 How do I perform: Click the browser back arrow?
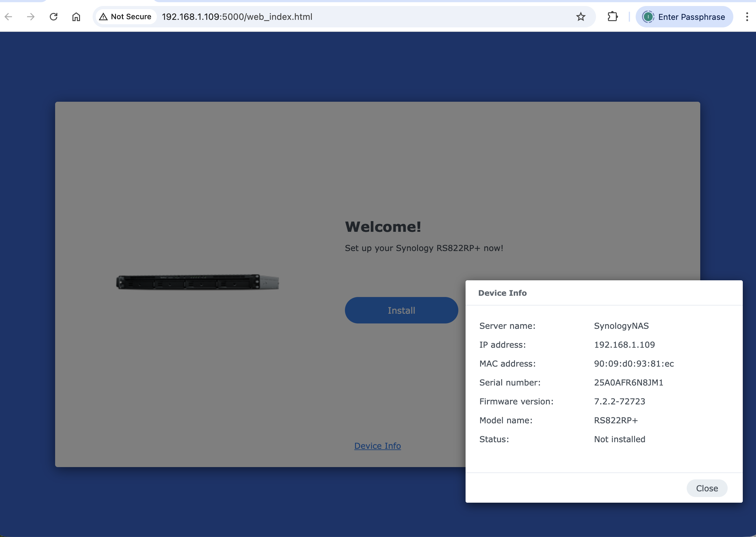coord(9,16)
